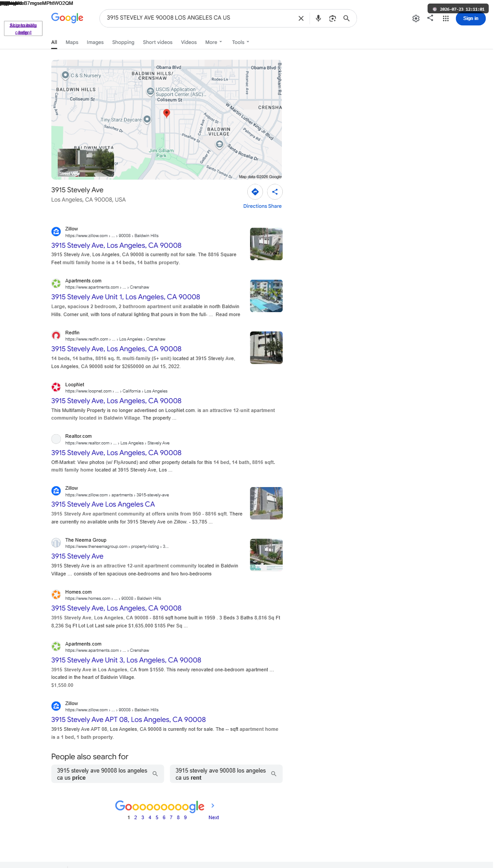Click 'Read more' in Apartments.com snippet
The height and width of the screenshot is (868, 499).
[x=228, y=314]
